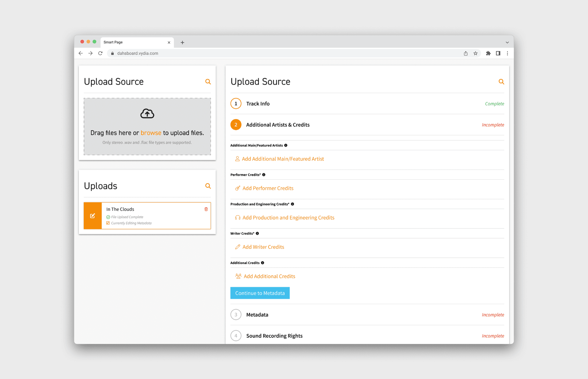This screenshot has width=588, height=379.
Task: Click Add Production and Engineering Credits
Action: (288, 217)
